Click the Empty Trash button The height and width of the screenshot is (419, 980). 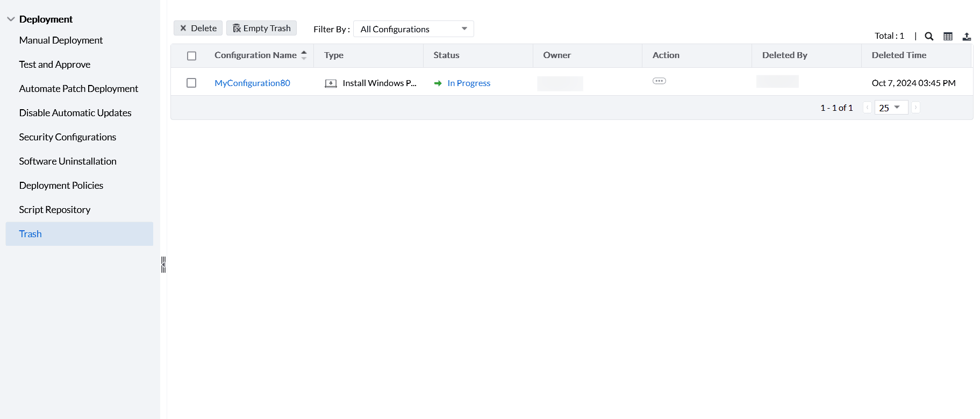click(x=261, y=29)
